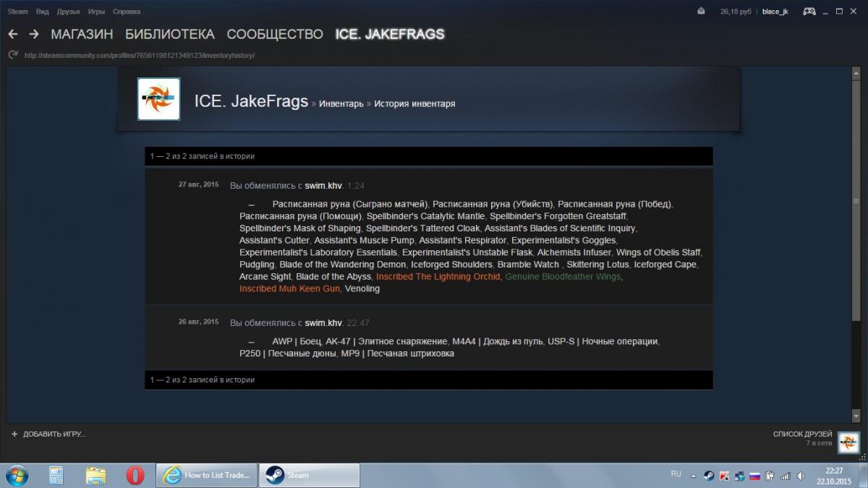Show hidden tray icons arrow

pos(694,475)
